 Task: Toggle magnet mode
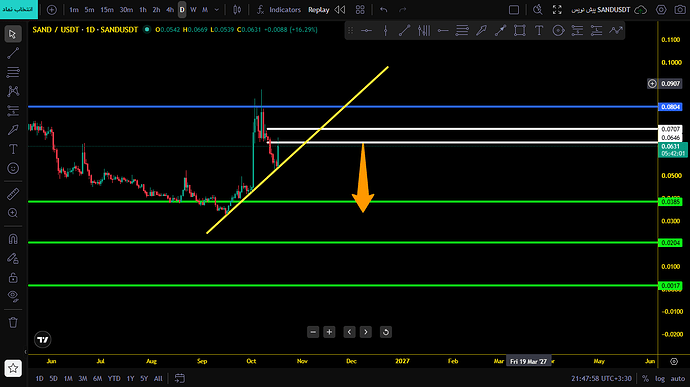[13, 239]
